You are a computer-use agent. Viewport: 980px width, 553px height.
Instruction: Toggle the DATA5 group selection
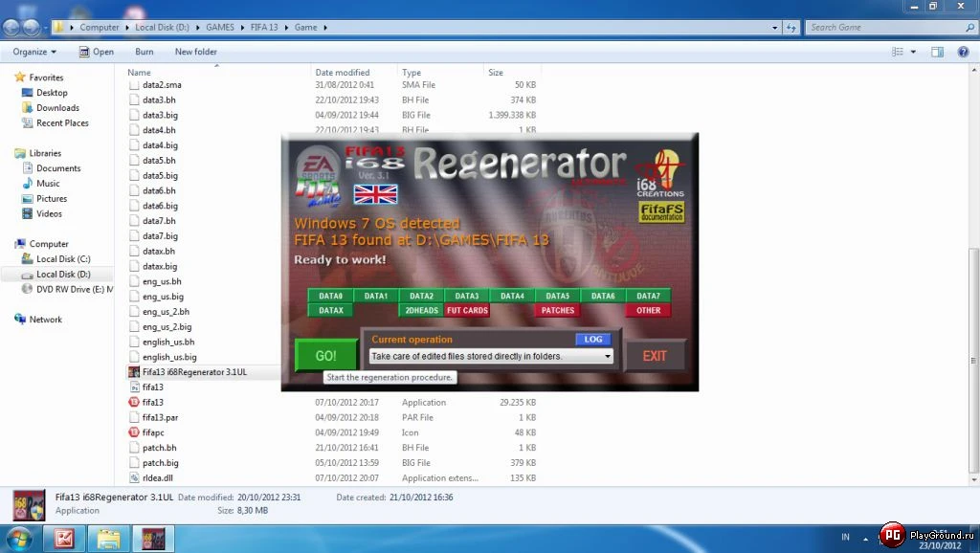click(x=557, y=296)
